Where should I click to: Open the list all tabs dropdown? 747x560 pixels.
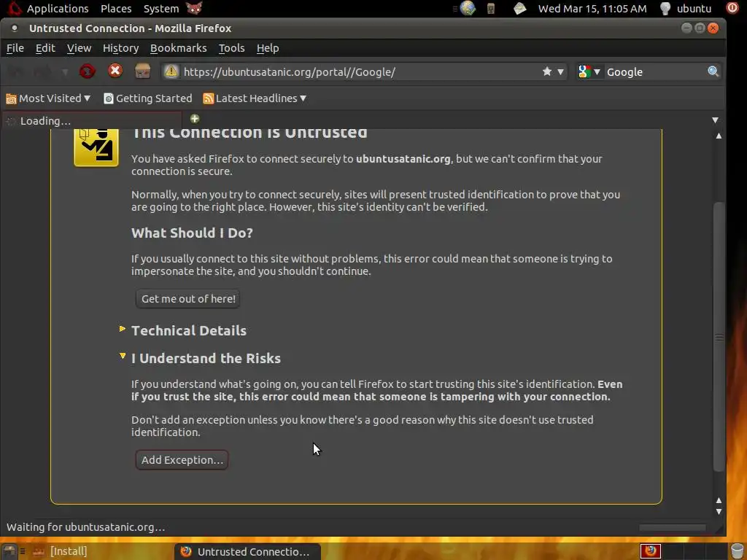tap(715, 120)
